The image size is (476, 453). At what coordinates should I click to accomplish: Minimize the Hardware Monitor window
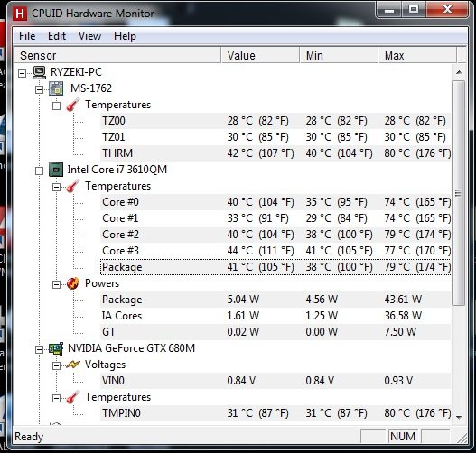coord(389,10)
